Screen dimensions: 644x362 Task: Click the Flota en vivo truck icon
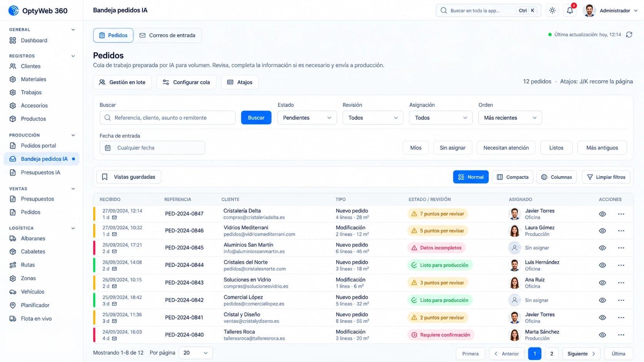(x=13, y=319)
